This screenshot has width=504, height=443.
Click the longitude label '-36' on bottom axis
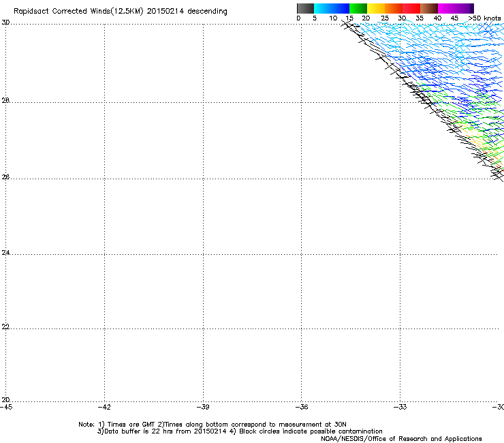pyautogui.click(x=302, y=407)
